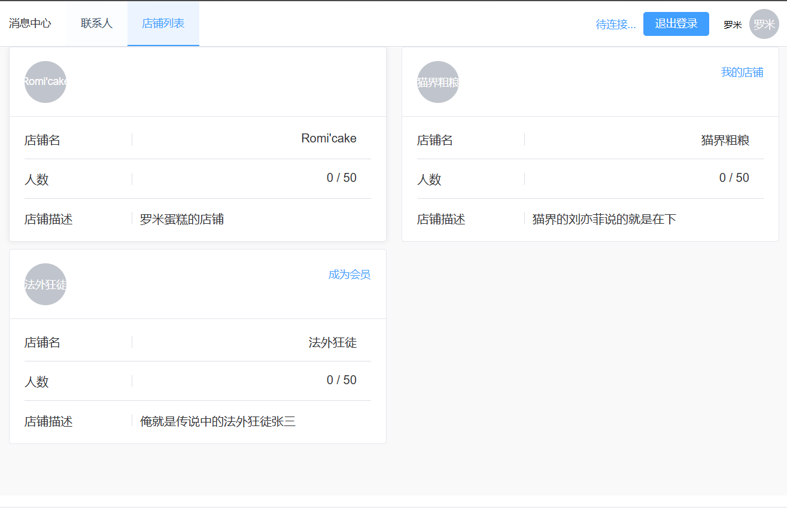The width and height of the screenshot is (787, 532).
Task: Click 成为会员 on the 法外狂徒 store
Action: coord(349,275)
